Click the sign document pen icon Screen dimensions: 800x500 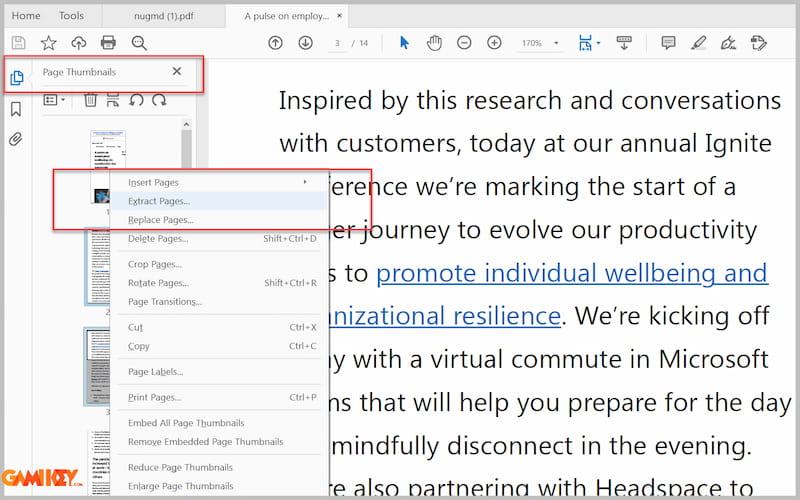(x=728, y=43)
